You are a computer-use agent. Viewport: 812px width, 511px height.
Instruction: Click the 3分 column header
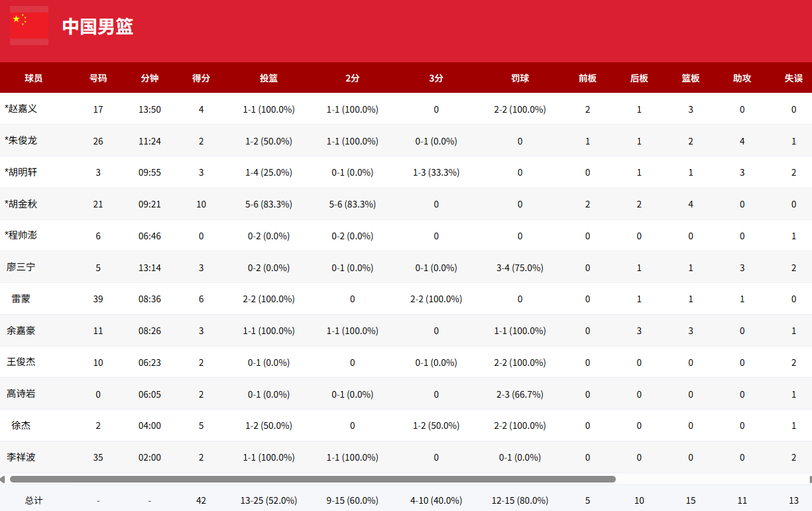coord(436,78)
